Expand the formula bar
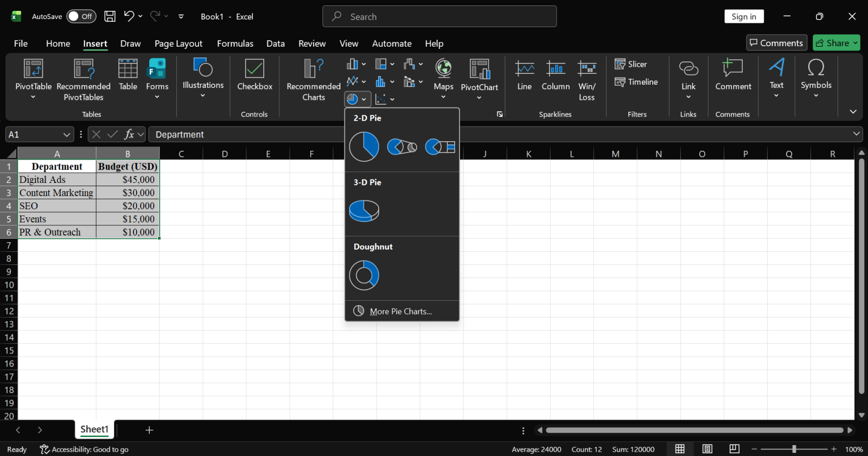The width and height of the screenshot is (868, 456). click(x=856, y=134)
